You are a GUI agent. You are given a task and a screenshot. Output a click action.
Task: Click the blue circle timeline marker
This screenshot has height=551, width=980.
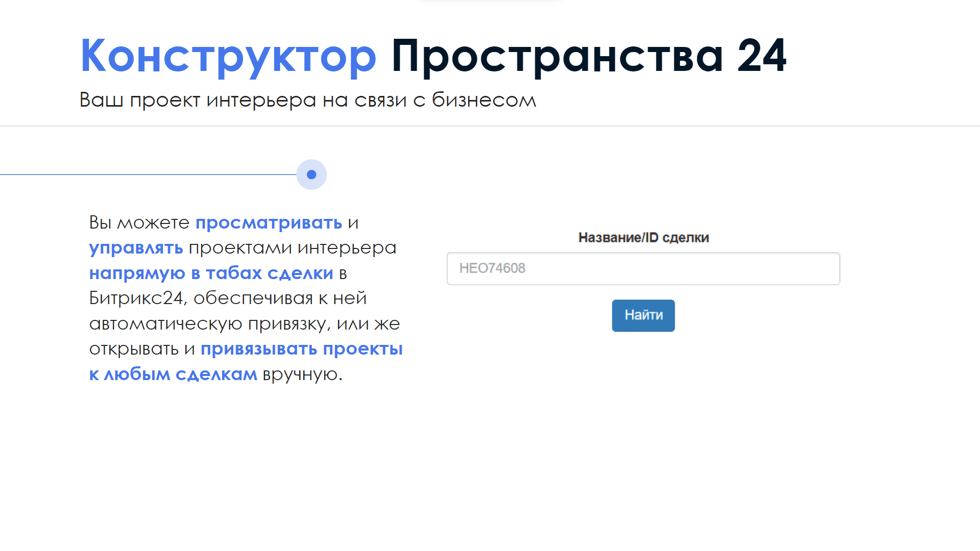(x=311, y=174)
